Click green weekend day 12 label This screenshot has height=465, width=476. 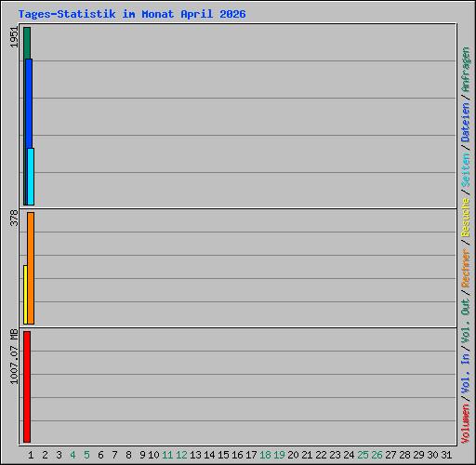[x=181, y=455]
